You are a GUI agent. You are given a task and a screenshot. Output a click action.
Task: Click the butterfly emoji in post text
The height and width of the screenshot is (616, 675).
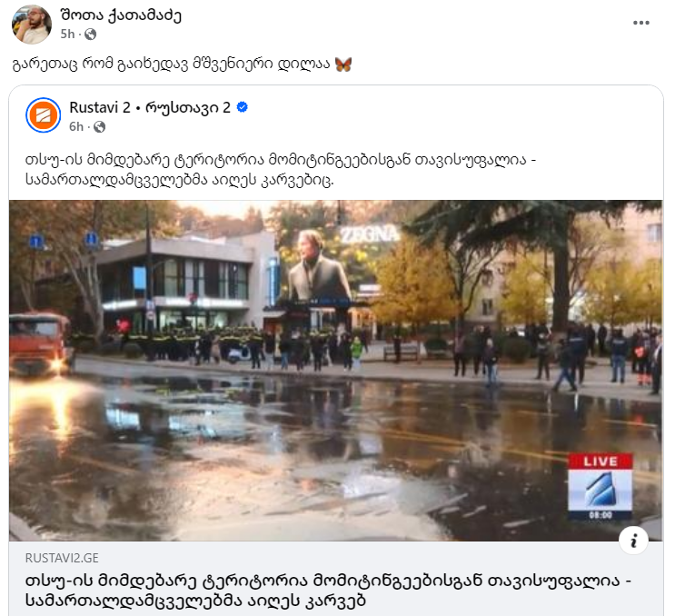coord(343,65)
